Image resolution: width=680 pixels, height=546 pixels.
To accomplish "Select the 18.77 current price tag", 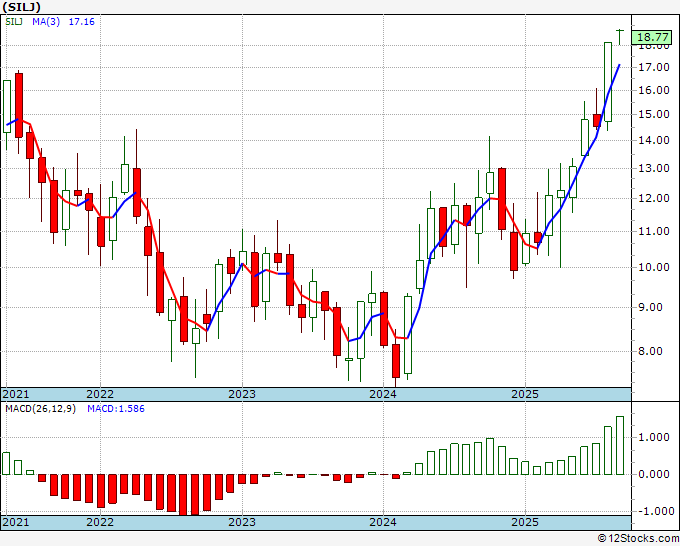I will [654, 37].
